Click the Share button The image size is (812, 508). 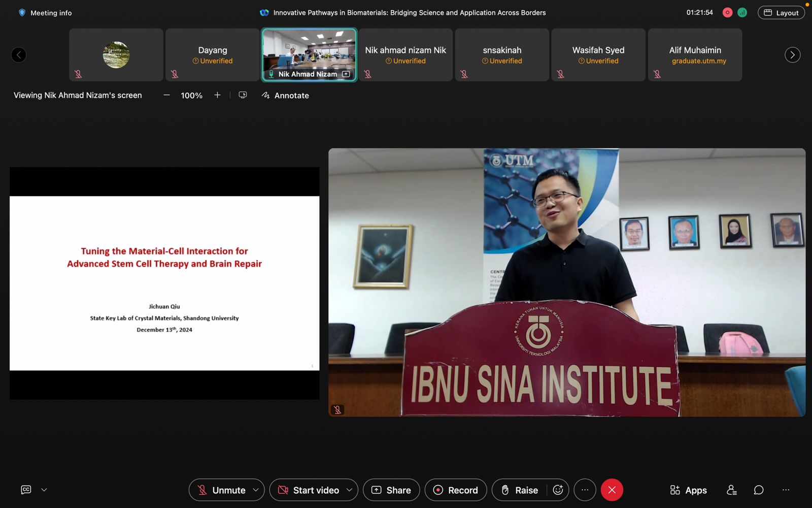391,490
